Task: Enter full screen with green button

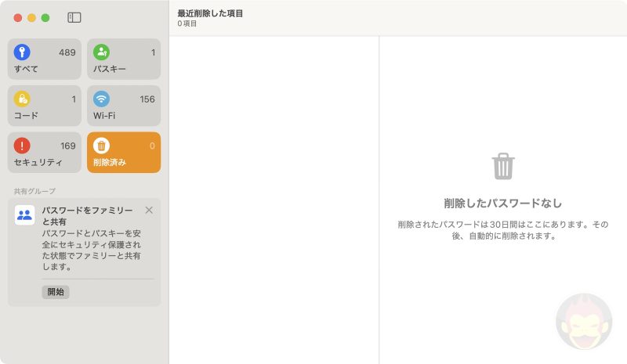Action: pos(45,17)
